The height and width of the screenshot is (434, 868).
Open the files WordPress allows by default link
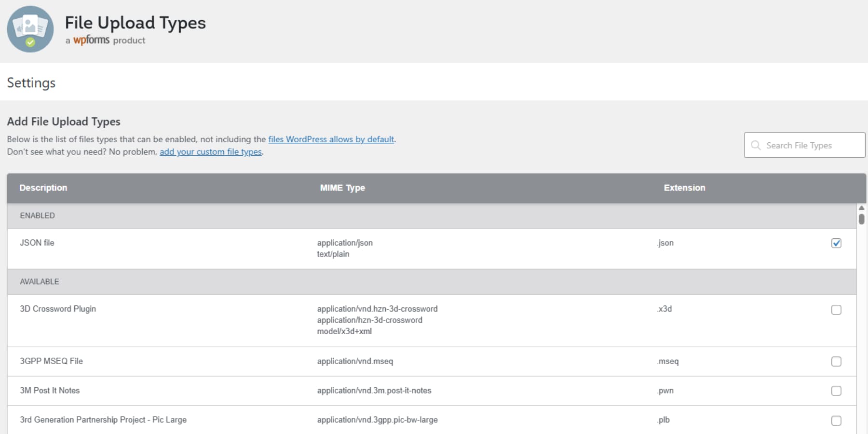[x=331, y=139]
